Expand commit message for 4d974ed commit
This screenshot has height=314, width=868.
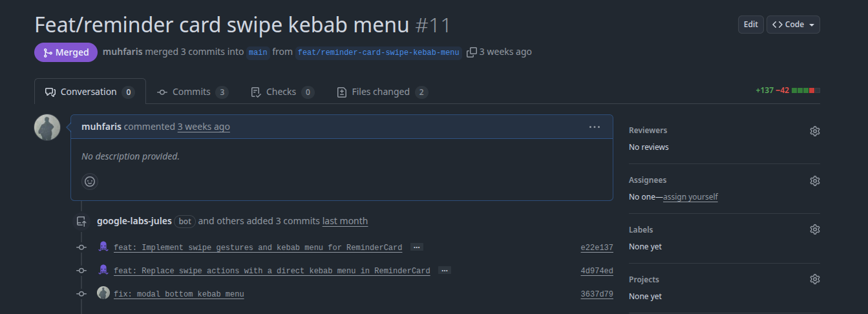click(x=444, y=271)
